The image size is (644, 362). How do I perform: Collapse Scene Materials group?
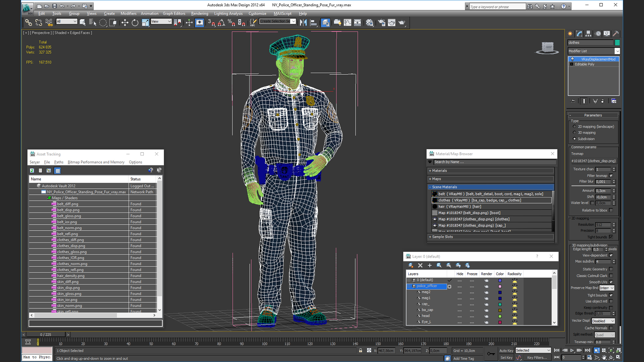coord(430,187)
